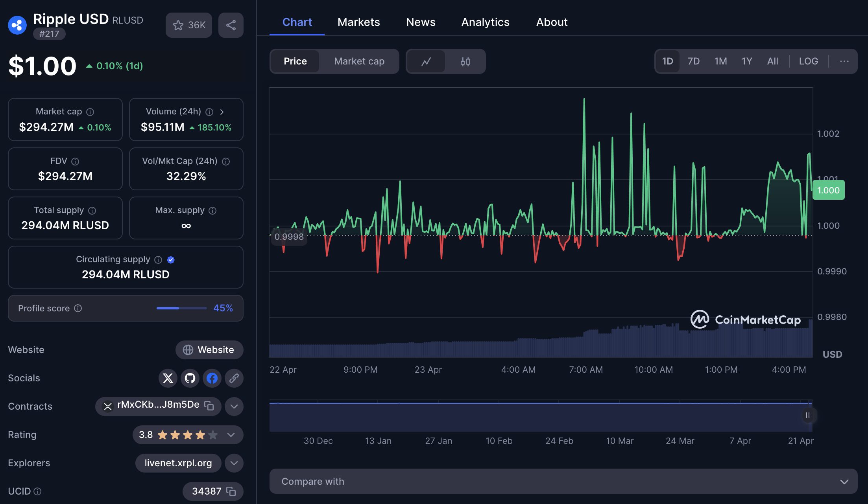
Task: Click the 0.10% (1d) price change
Action: click(x=115, y=66)
